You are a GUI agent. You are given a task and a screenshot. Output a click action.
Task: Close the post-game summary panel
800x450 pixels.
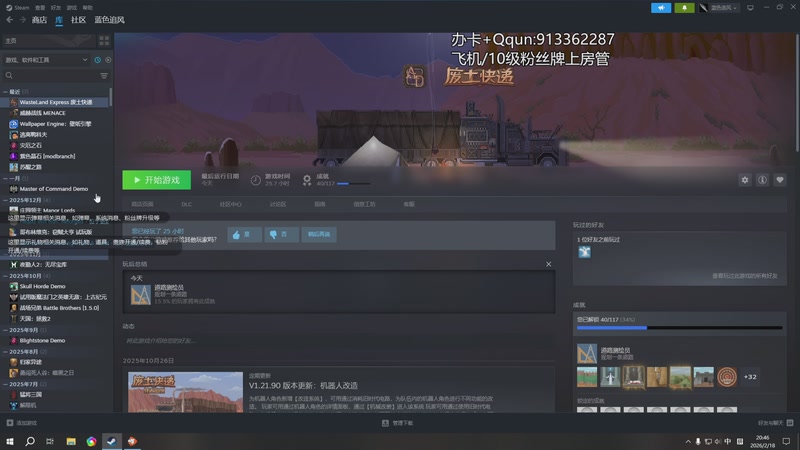[548, 264]
